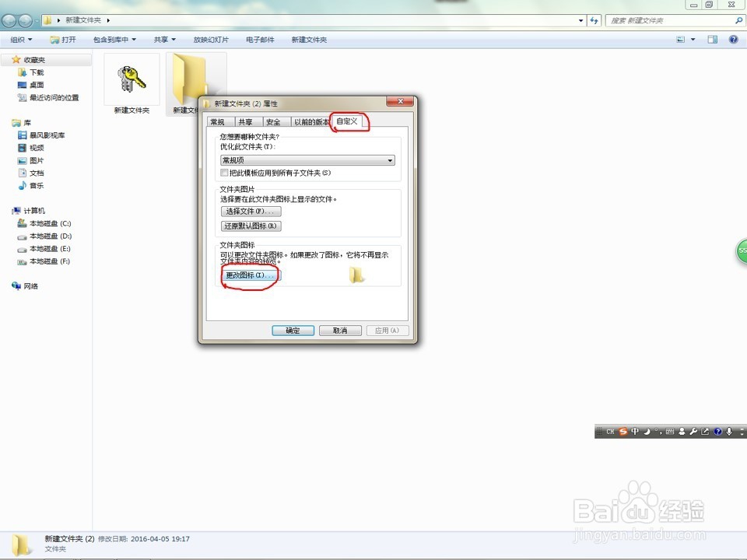Toggle the moon half-width/full-width icon
747x560 pixels.
coord(647,432)
